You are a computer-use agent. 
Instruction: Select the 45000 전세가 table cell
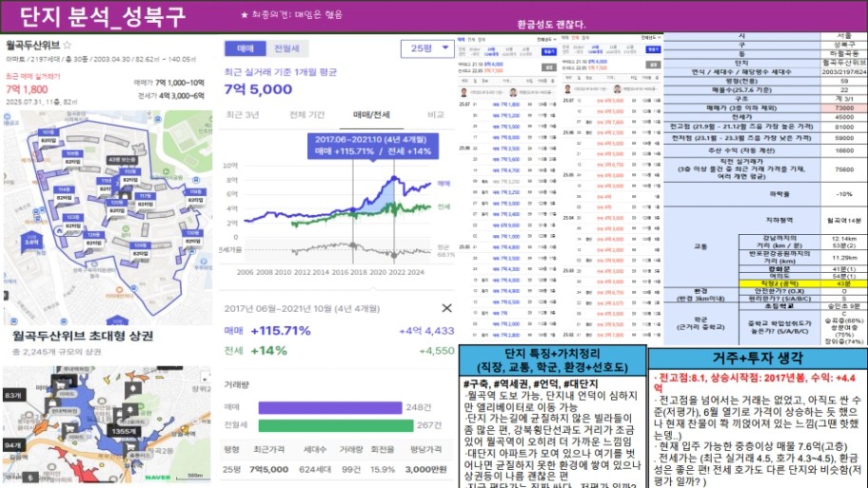click(843, 117)
